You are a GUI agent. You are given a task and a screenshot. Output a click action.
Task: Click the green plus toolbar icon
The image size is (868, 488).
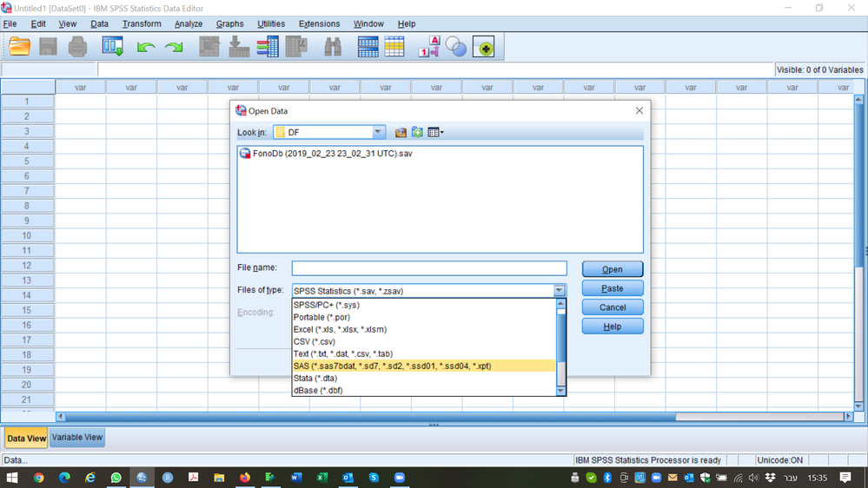click(x=484, y=48)
